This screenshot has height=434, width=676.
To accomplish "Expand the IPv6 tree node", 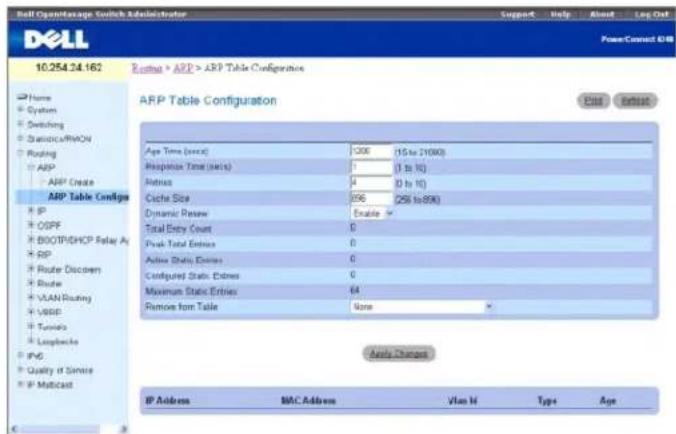I will (20, 355).
